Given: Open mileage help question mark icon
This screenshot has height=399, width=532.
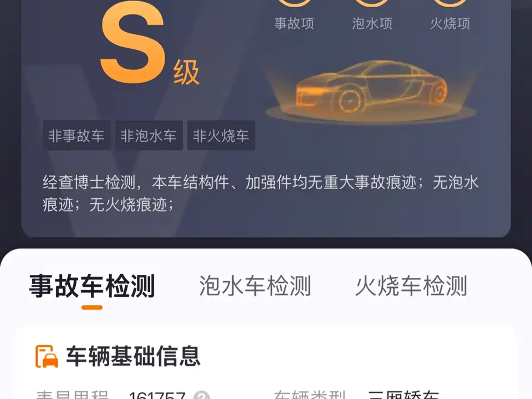Looking at the screenshot, I should pos(201,396).
